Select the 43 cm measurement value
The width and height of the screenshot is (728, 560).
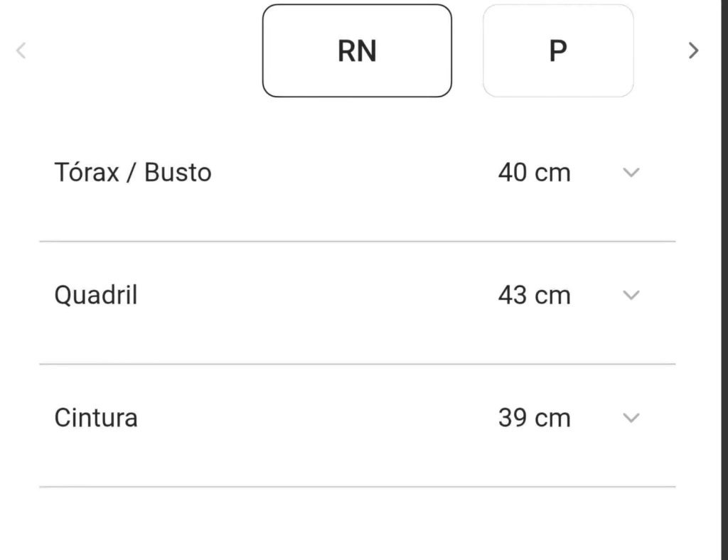(535, 295)
